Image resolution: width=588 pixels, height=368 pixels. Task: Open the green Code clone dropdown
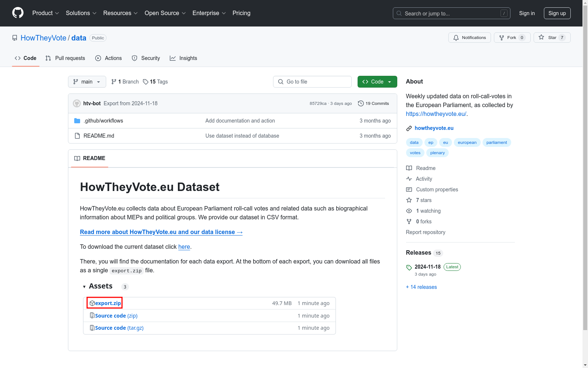pyautogui.click(x=377, y=82)
